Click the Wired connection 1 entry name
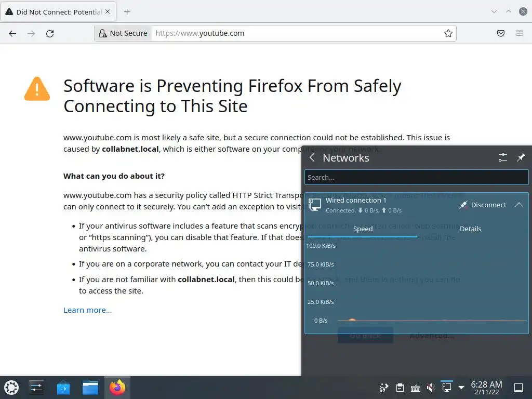Viewport: 532px width, 399px height. point(355,200)
